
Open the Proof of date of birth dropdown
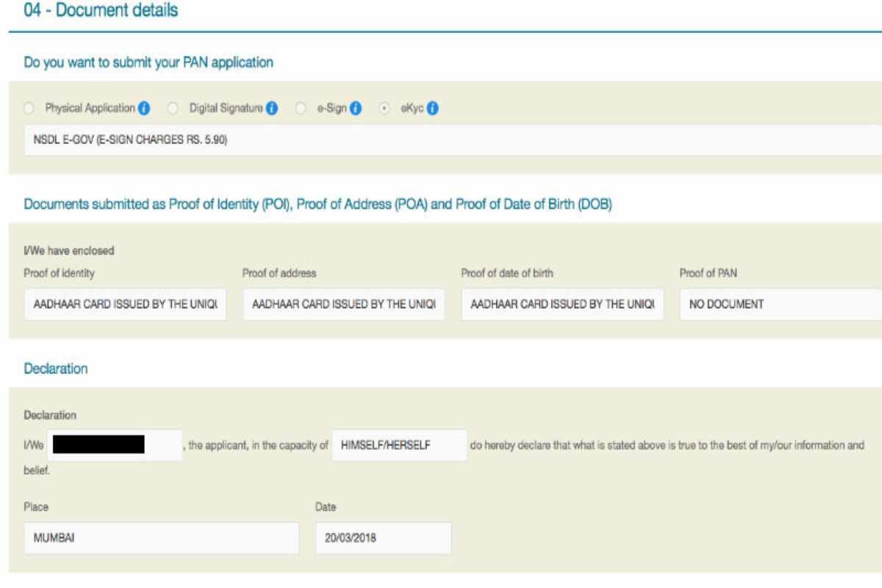[561, 304]
